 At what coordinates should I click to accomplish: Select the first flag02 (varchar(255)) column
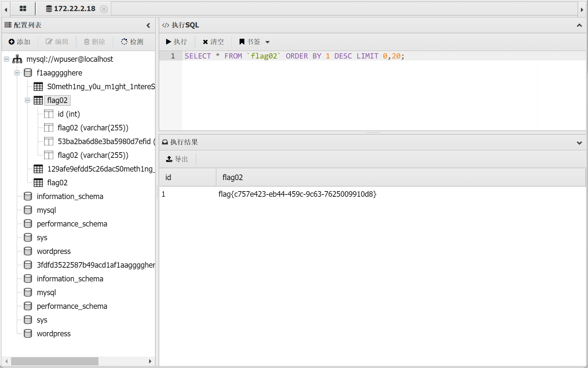pos(93,128)
